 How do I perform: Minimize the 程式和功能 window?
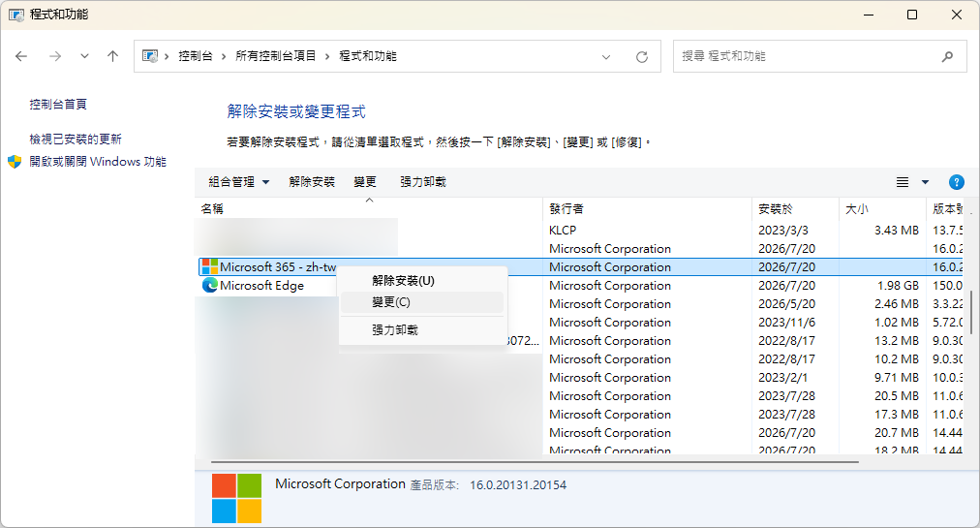click(x=868, y=15)
